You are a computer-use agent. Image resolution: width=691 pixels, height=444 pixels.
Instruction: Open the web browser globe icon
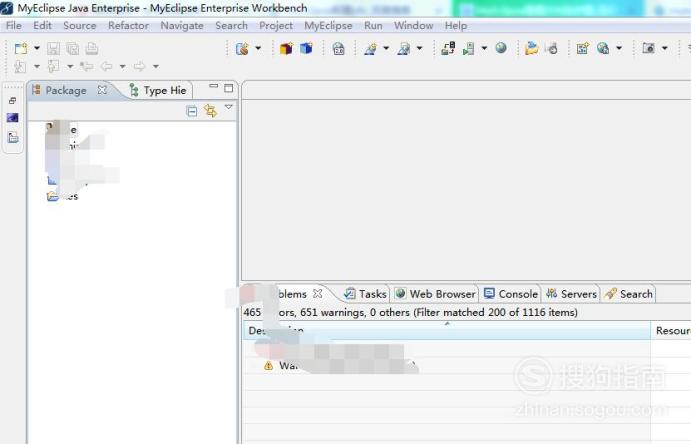pos(501,48)
